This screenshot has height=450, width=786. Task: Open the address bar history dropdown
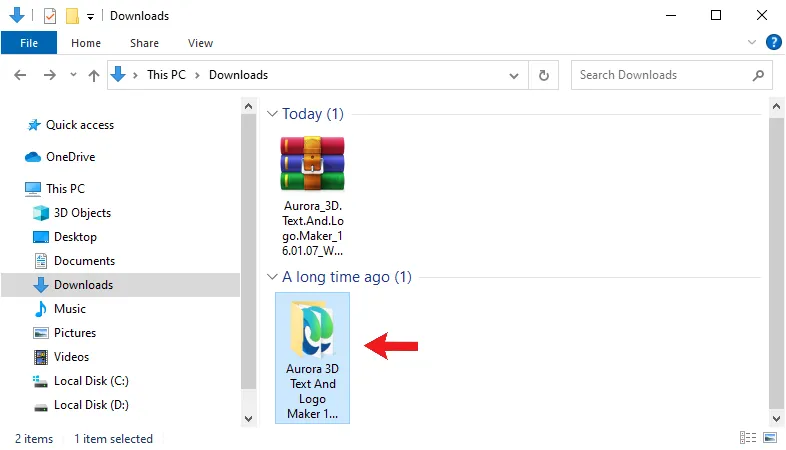(x=514, y=76)
